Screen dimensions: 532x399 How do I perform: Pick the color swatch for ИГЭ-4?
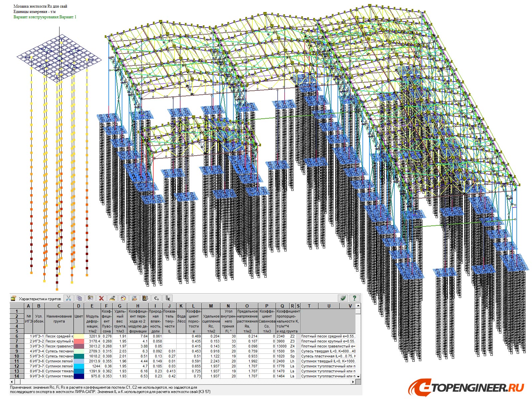[79, 351]
